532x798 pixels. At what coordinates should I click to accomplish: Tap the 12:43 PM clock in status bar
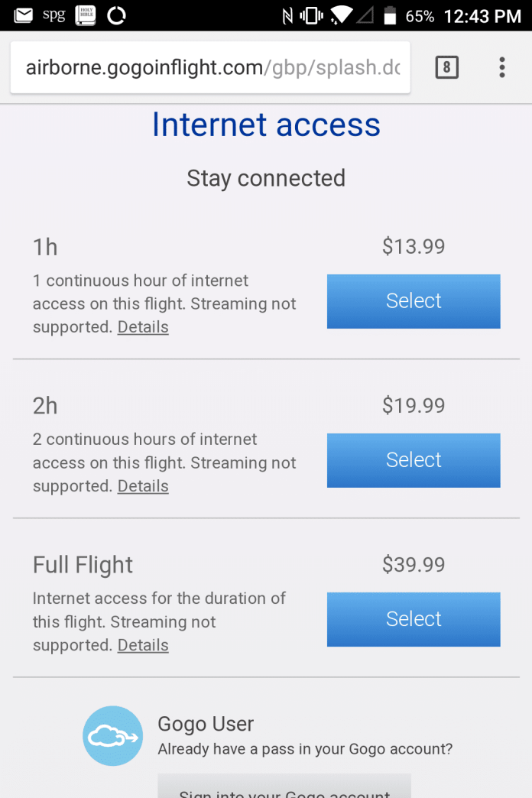(x=482, y=15)
